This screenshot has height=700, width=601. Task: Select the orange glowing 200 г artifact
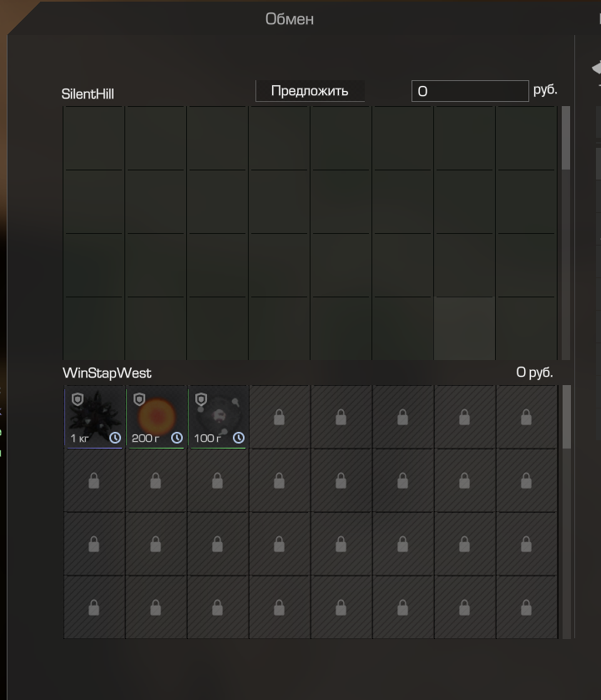(156, 417)
